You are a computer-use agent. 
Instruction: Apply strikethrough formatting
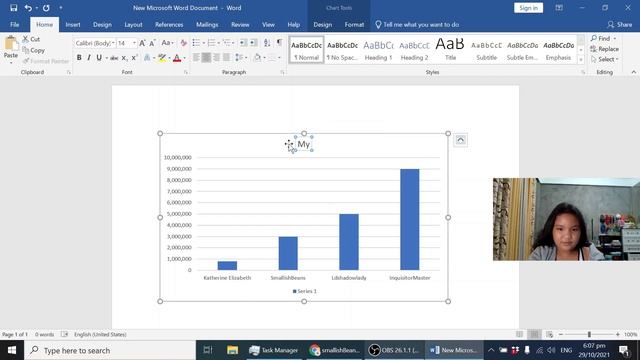pyautogui.click(x=114, y=58)
